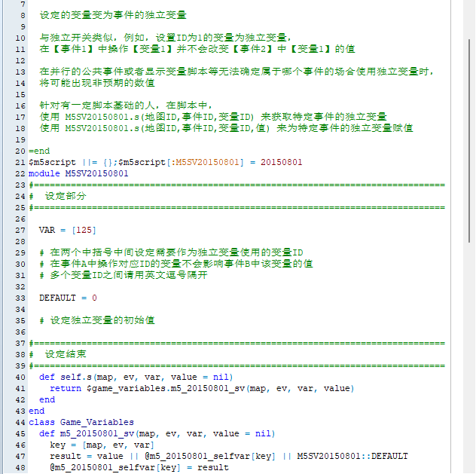476x474 pixels.
Task: Click 'def m5_20150801_sv' on line 45
Action: (87, 433)
